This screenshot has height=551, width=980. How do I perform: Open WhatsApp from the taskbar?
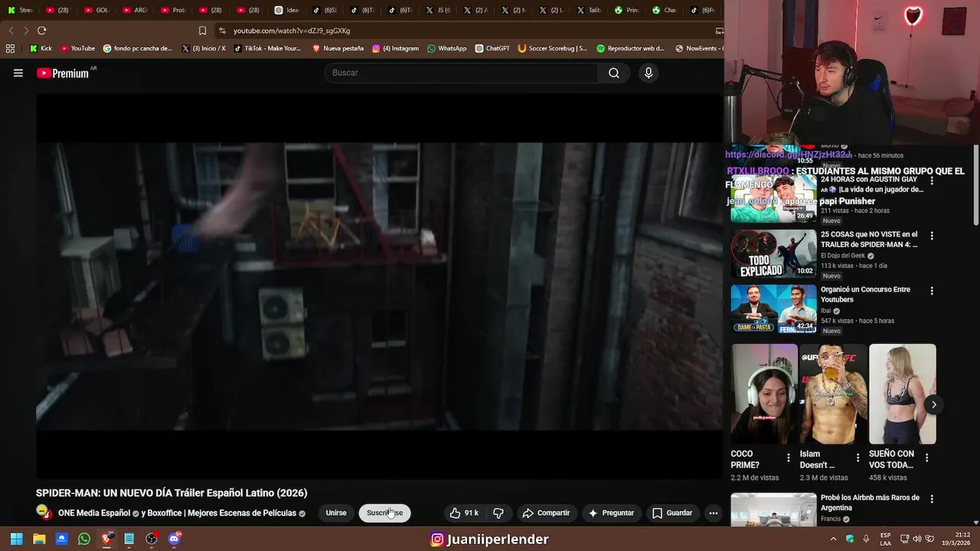pos(84,539)
